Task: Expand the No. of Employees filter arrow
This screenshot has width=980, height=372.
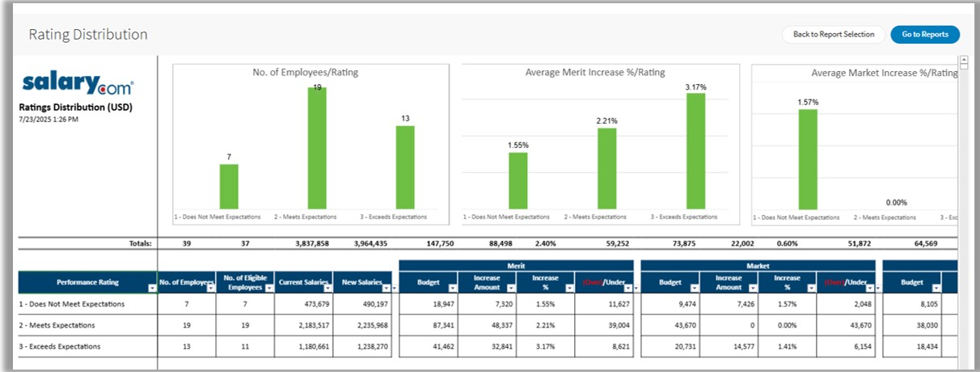Action: tap(212, 288)
